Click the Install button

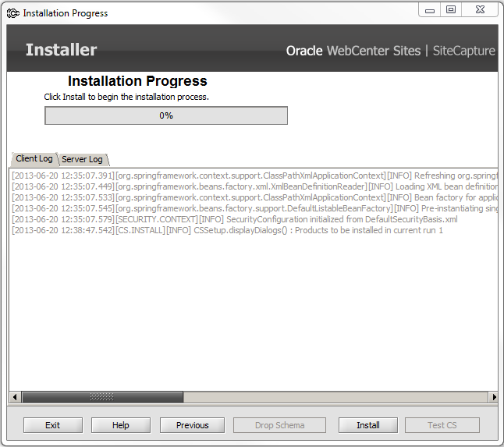tap(367, 425)
